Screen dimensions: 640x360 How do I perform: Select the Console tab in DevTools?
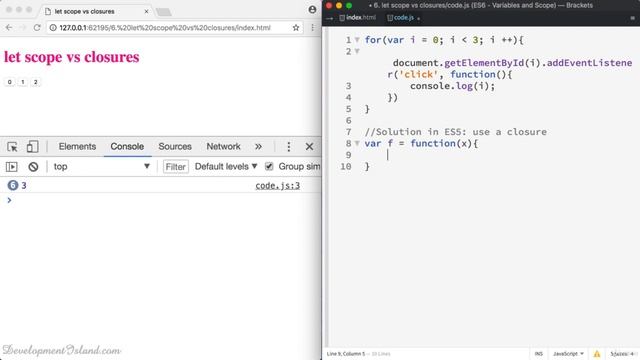tap(127, 147)
